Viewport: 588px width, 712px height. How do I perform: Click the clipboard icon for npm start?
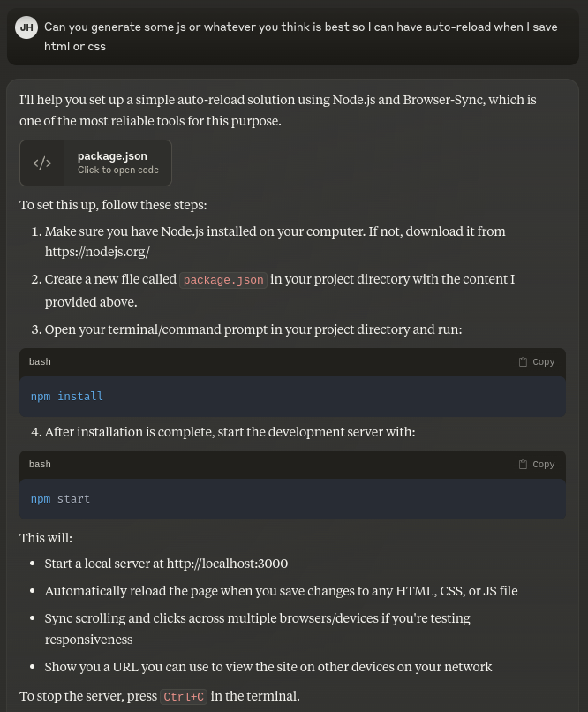(x=524, y=465)
